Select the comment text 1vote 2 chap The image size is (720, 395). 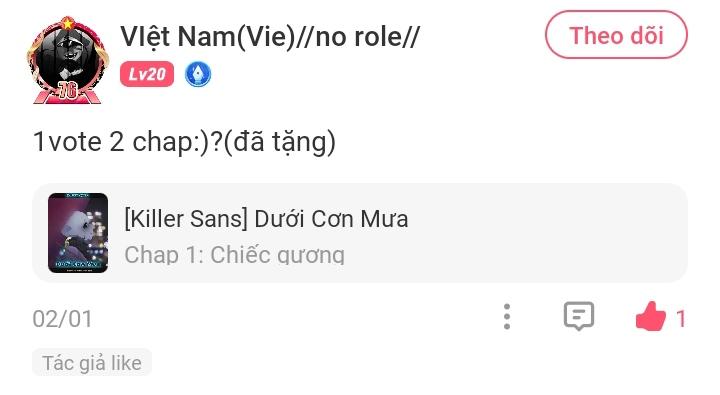pos(114,141)
